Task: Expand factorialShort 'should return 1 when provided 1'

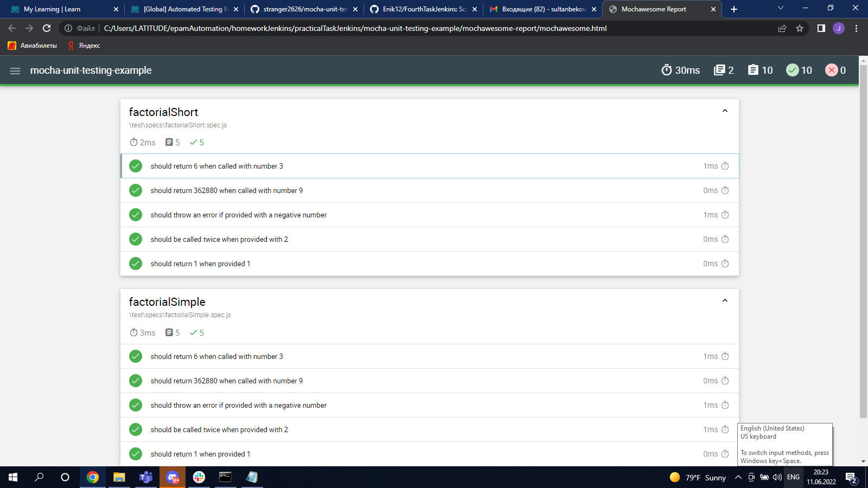Action: pyautogui.click(x=430, y=264)
